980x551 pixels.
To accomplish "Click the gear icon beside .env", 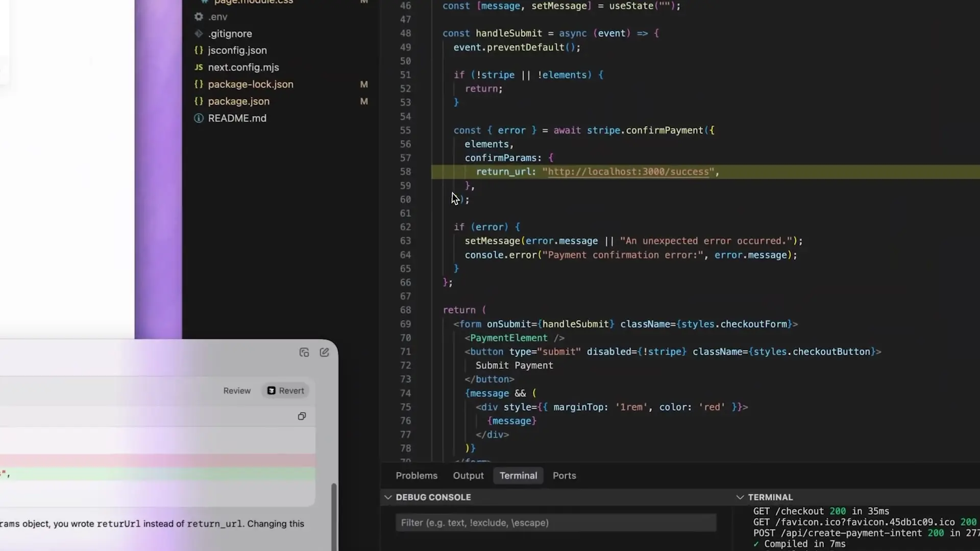I will (x=199, y=17).
